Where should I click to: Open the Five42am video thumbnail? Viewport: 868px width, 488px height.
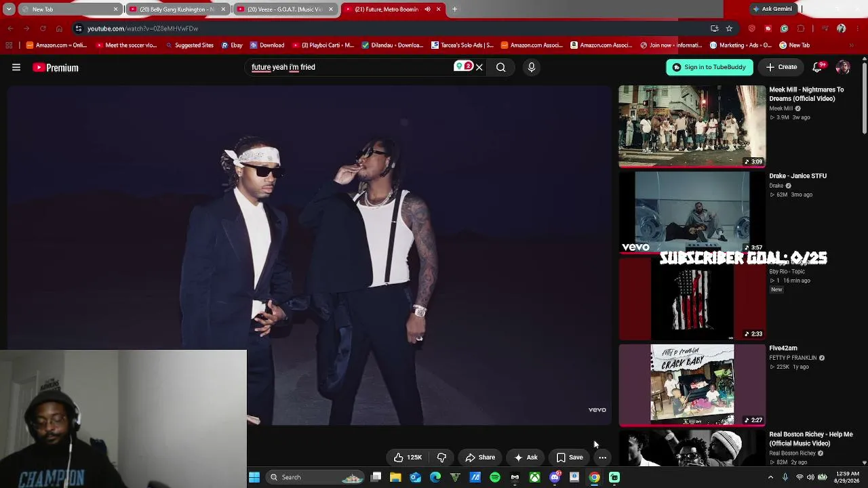(x=692, y=384)
